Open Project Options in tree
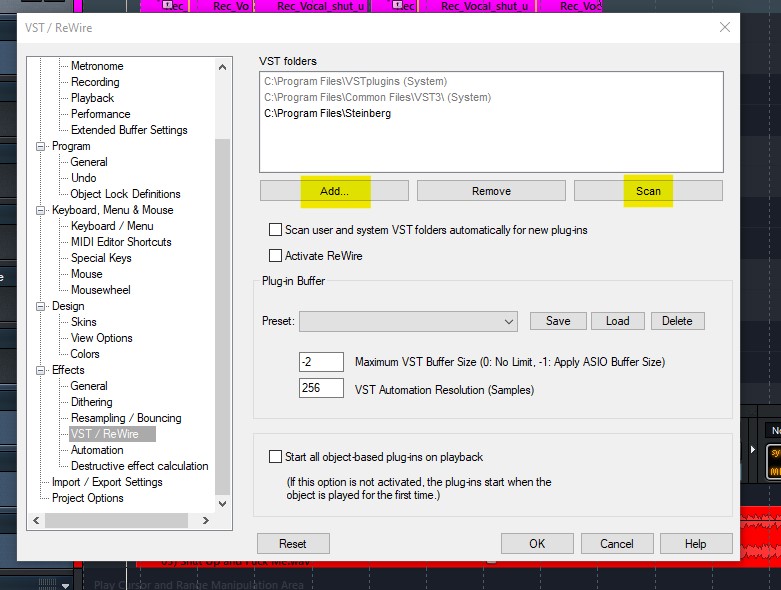This screenshot has height=590, width=781. [88, 498]
